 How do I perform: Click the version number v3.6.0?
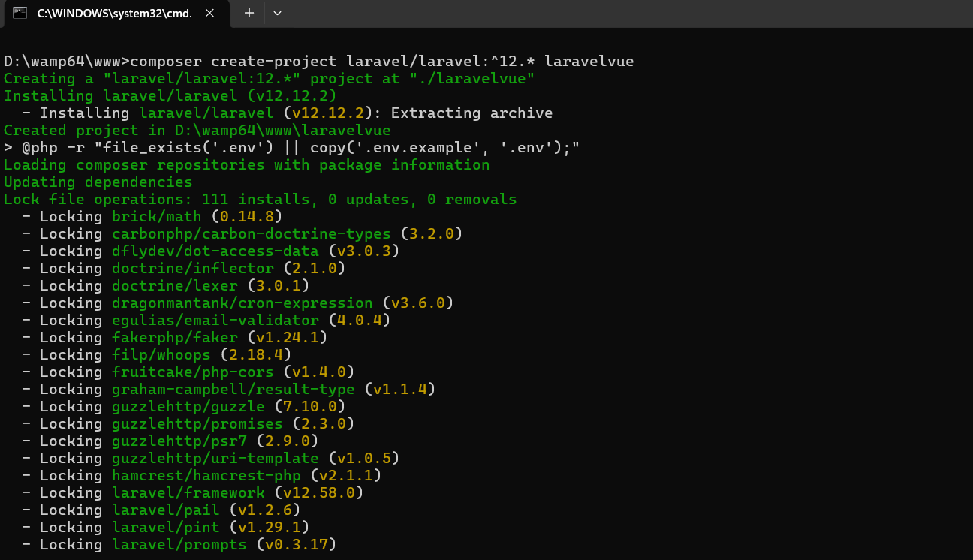(x=418, y=303)
